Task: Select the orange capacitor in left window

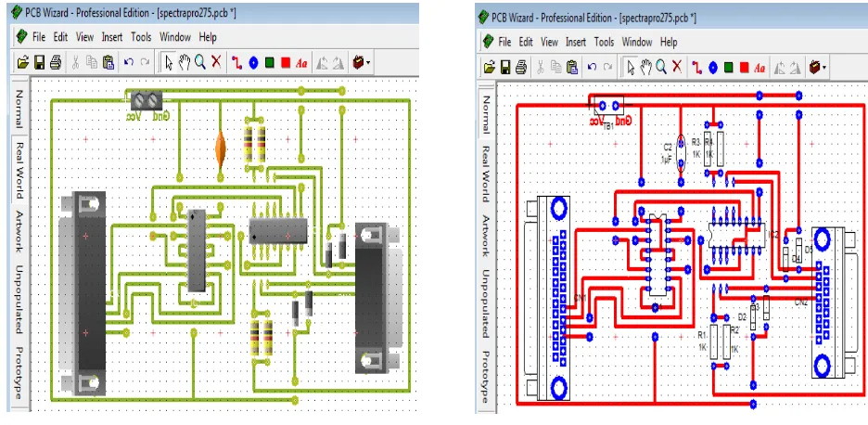Action: click(221, 149)
